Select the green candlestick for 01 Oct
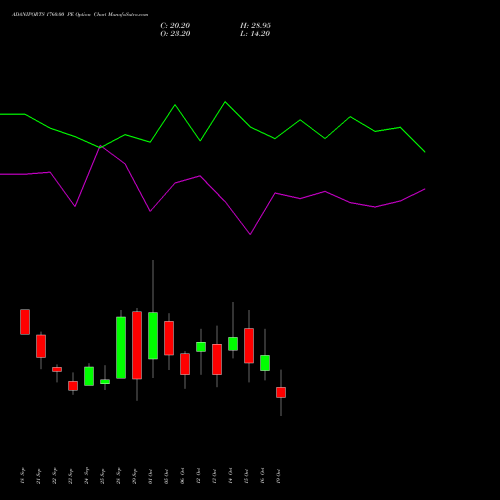This screenshot has height=500, width=500. coord(153,336)
